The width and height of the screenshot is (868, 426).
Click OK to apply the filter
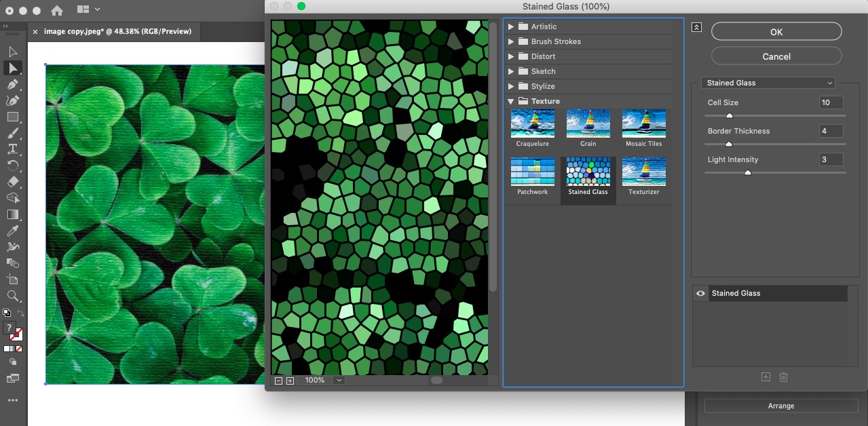(776, 32)
